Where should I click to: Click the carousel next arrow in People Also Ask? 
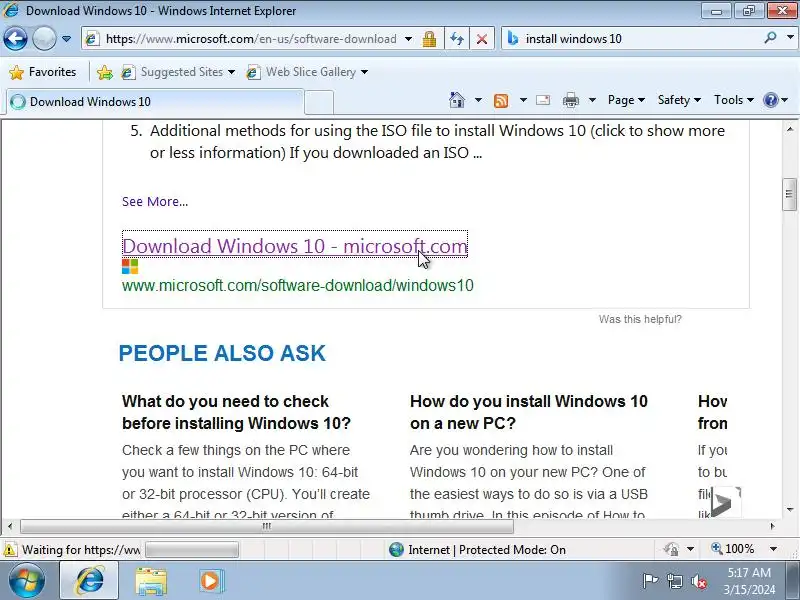coord(725,503)
